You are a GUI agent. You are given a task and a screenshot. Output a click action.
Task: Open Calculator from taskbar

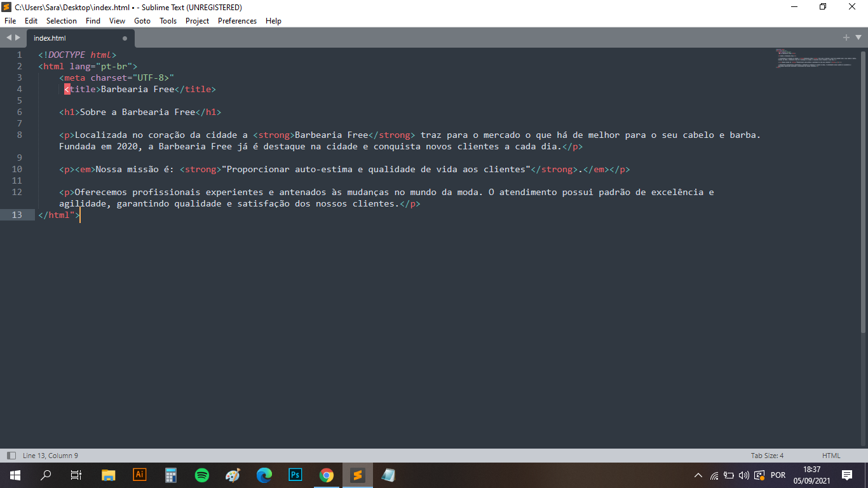171,475
